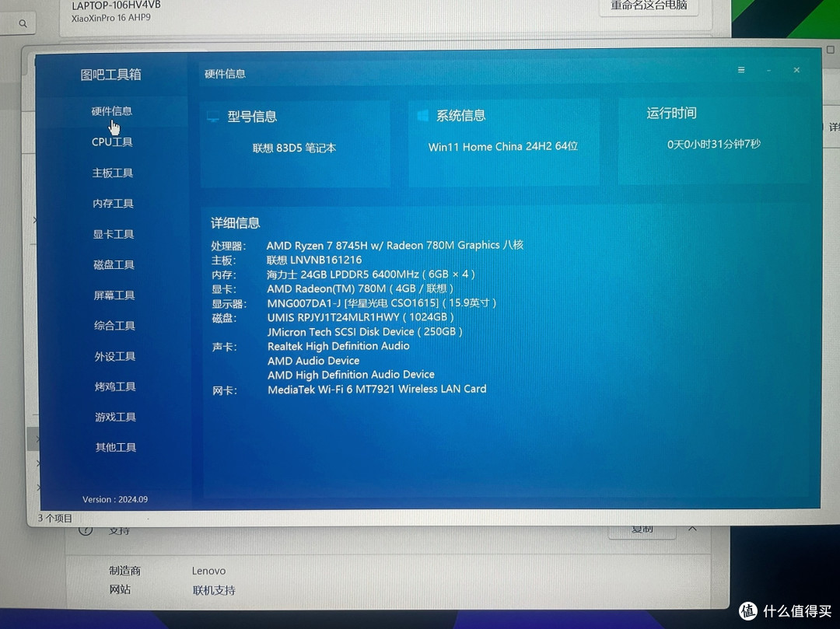Click the 运行时间 heading

point(671,113)
